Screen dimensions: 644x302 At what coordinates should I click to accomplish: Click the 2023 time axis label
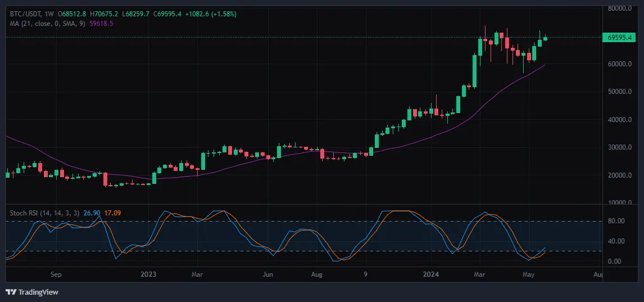pos(148,274)
